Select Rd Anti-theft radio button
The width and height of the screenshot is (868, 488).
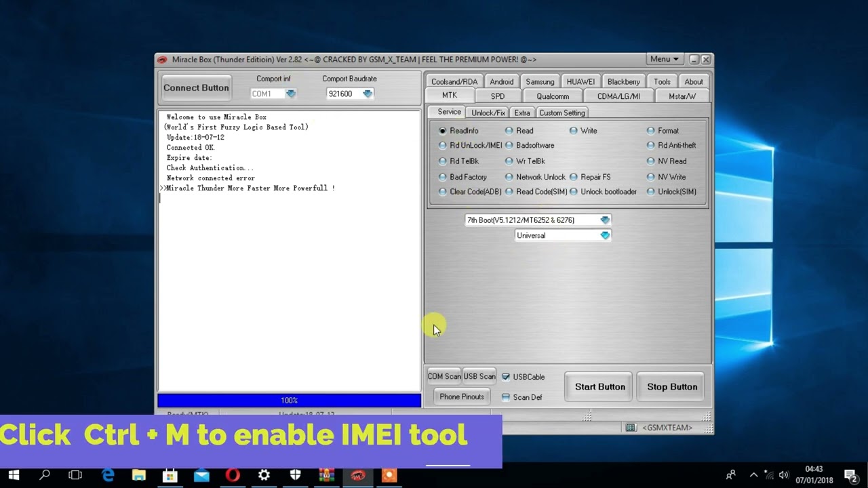650,145
